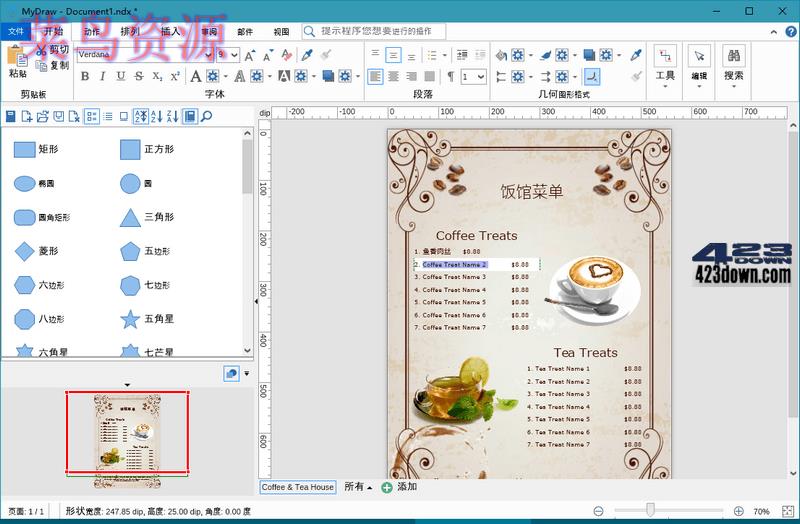Click the Copy (复制) icon

click(42, 65)
